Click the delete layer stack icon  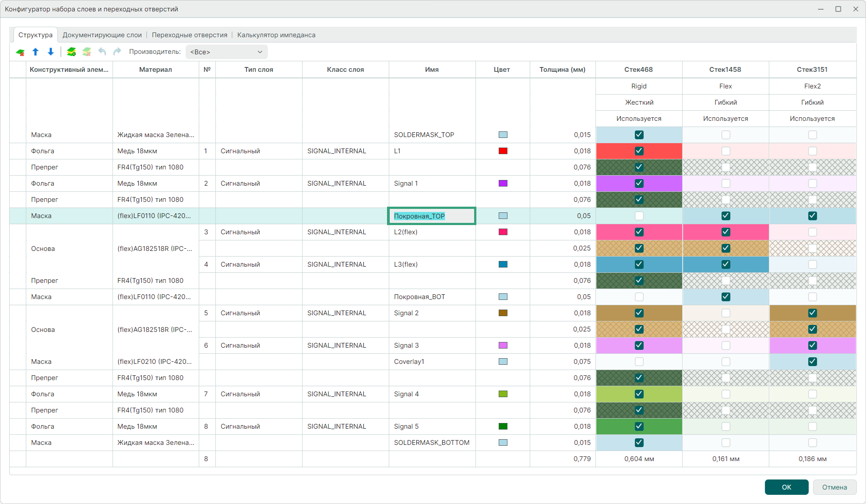(87, 52)
